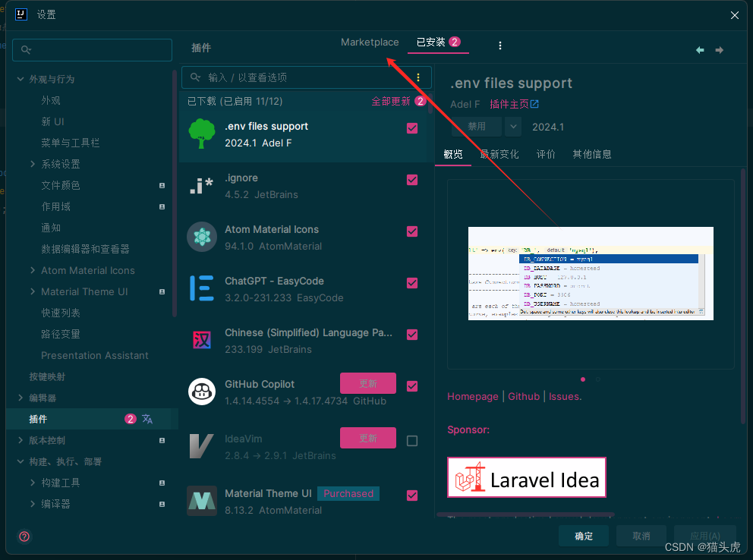Collapse the 构建、执行、部署 section
Image resolution: width=753 pixels, height=560 pixels.
(x=20, y=461)
